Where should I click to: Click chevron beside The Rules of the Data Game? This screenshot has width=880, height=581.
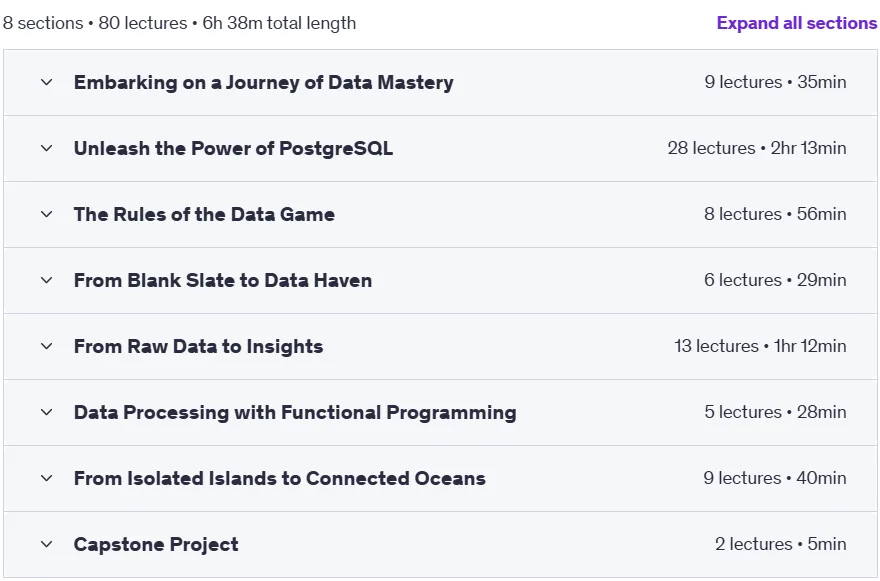coord(47,214)
